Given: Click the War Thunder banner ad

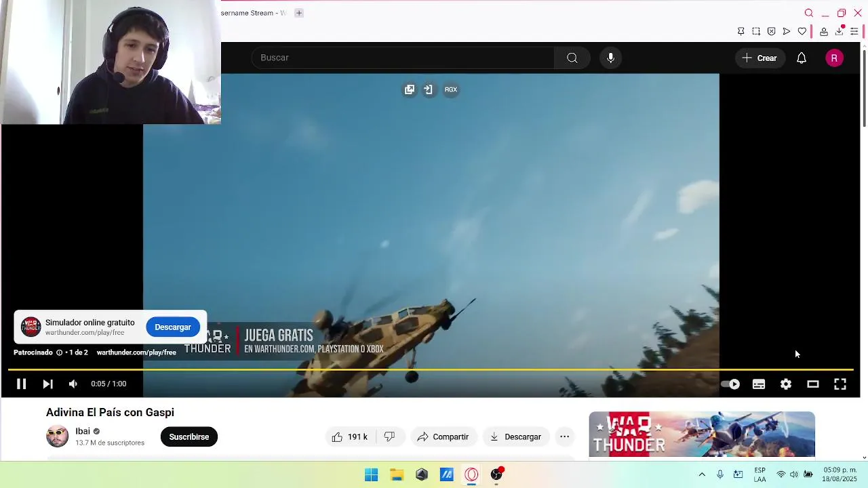Looking at the screenshot, I should click(x=702, y=434).
